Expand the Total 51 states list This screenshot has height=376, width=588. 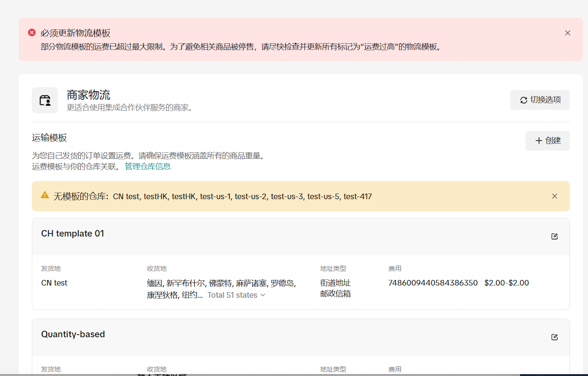click(x=236, y=295)
